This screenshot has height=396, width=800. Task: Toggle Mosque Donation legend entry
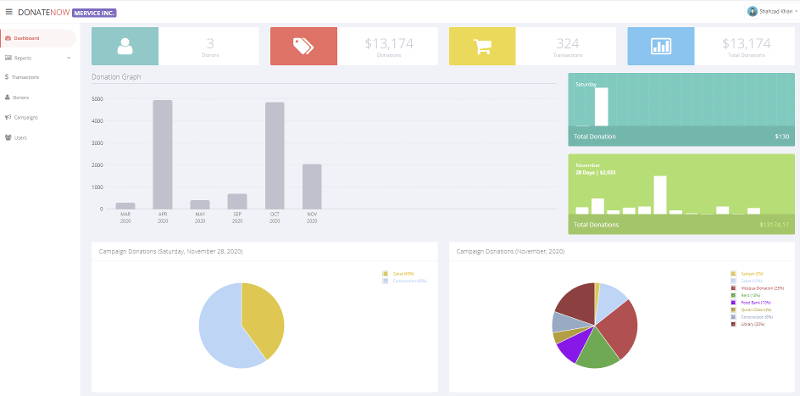pyautogui.click(x=757, y=288)
